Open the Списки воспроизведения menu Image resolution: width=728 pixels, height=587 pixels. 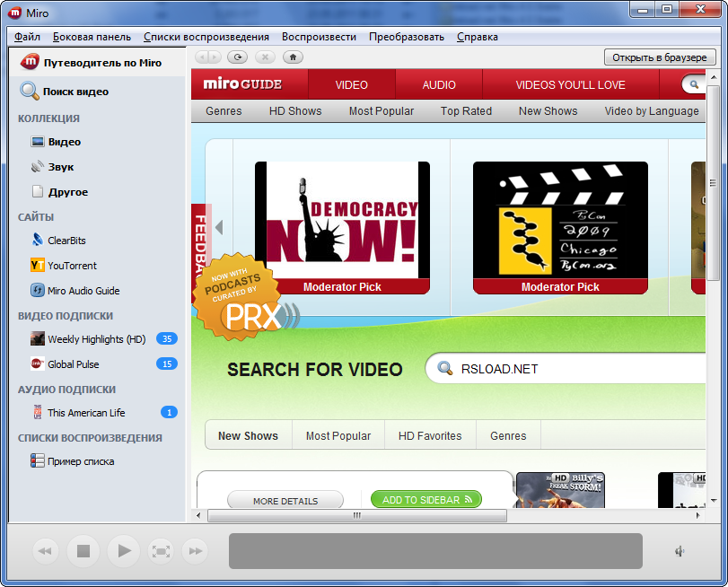[206, 37]
